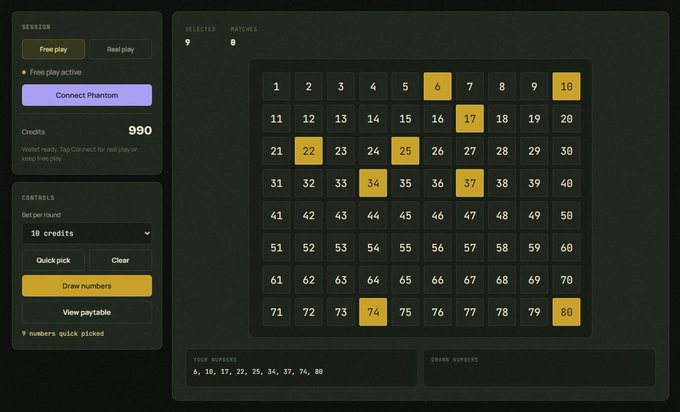Viewport: 680px width, 412px height.
Task: Select number 21 on the board
Action: coord(277,151)
